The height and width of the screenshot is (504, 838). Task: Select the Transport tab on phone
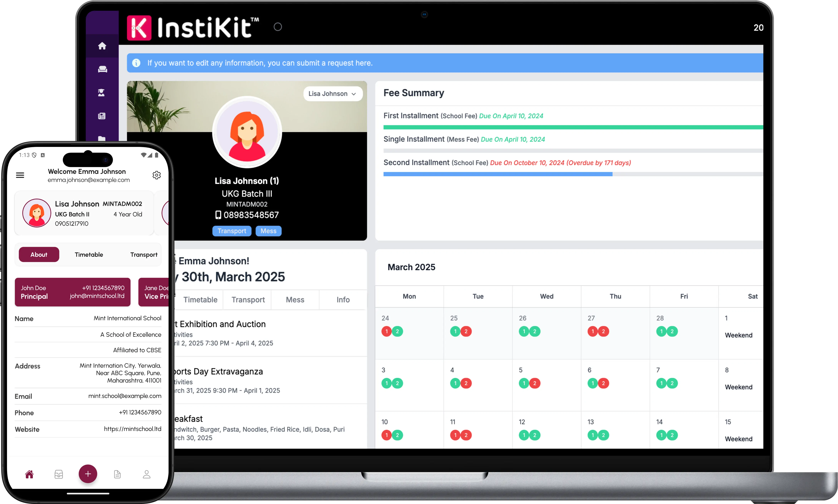pos(144,254)
